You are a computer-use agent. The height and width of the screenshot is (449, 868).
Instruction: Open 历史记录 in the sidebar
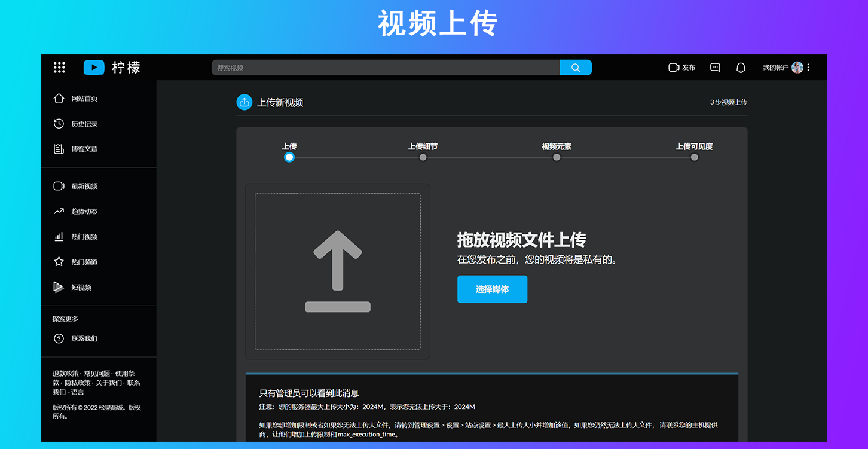tap(84, 124)
